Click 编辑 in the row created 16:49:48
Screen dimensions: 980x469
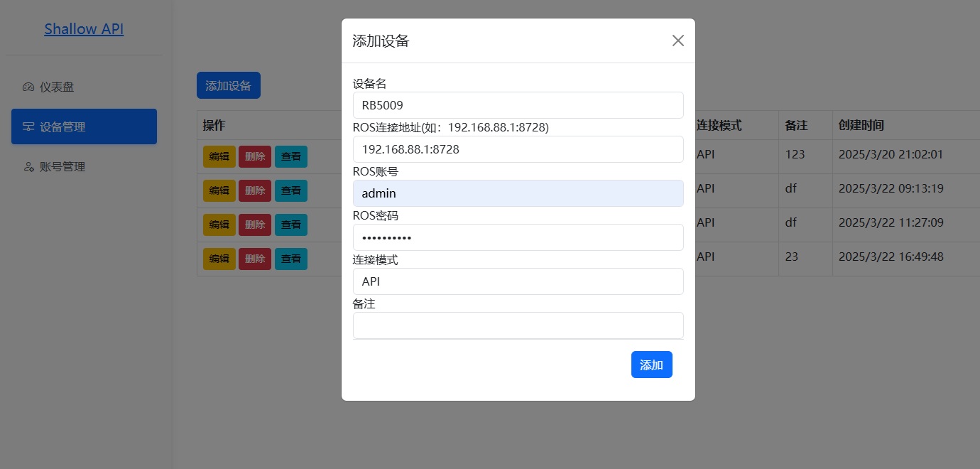tap(219, 259)
